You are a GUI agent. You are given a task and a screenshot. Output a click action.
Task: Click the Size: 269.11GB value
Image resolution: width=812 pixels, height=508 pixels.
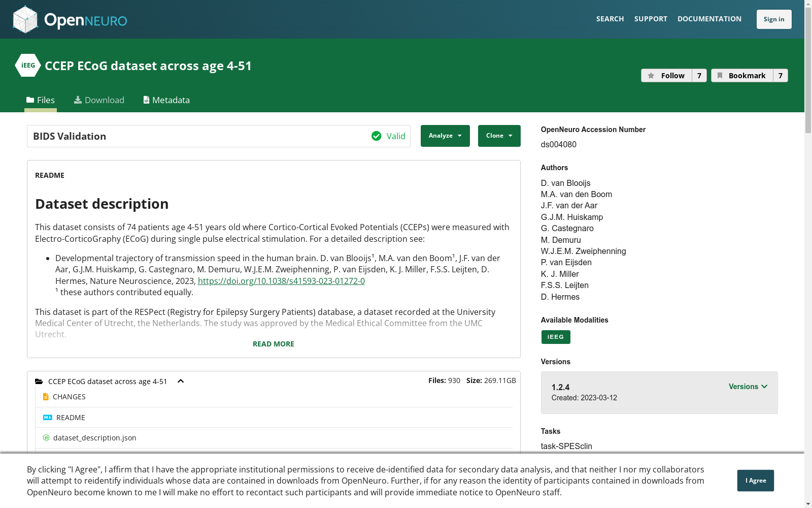coord(491,380)
